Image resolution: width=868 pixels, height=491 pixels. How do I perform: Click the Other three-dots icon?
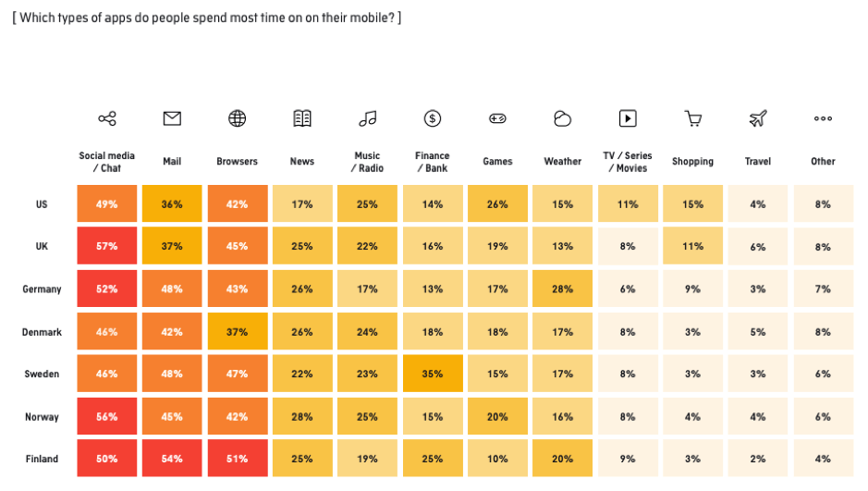(823, 118)
